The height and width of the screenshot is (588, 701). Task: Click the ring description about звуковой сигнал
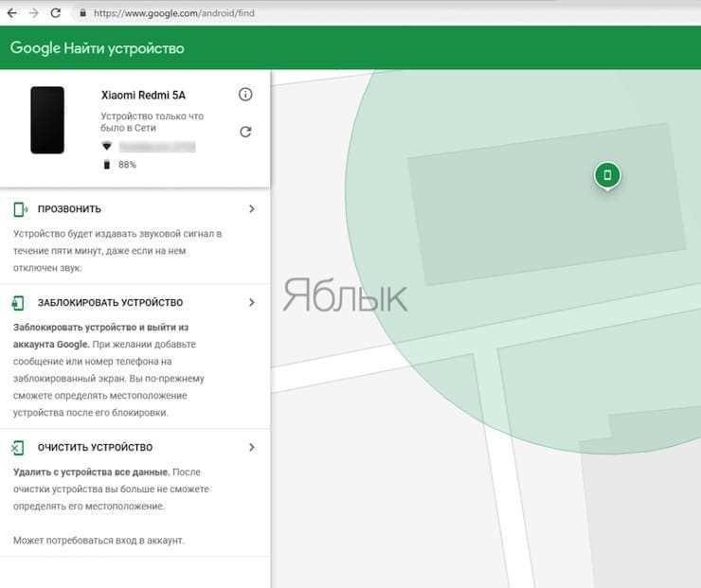click(117, 251)
